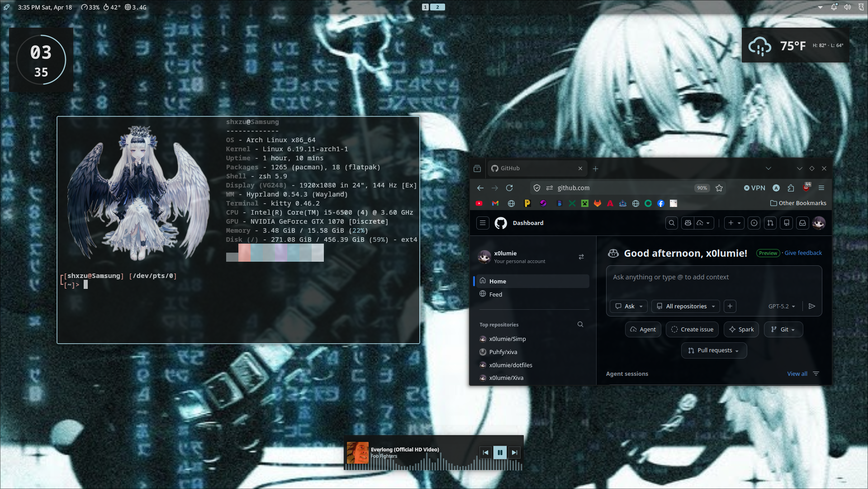Open the list all tabs chevron

768,168
